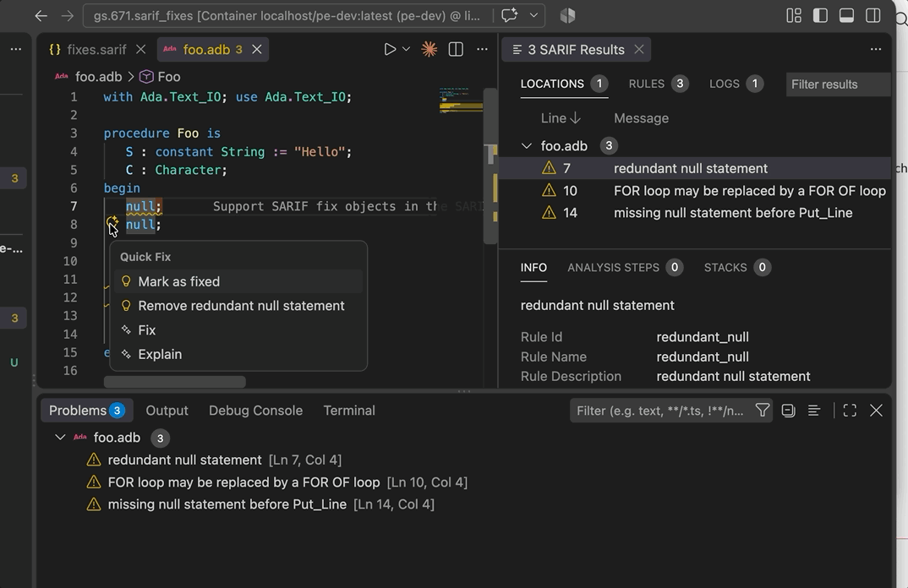Screen dimensions: 908x588
Task: Click the orange starburst icon in editor toolbar
Action: 429,50
